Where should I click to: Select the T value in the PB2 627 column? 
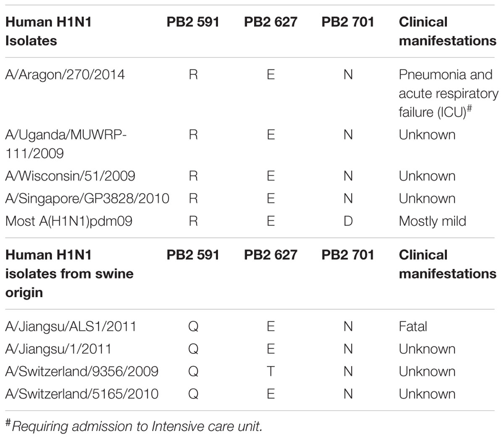click(270, 371)
